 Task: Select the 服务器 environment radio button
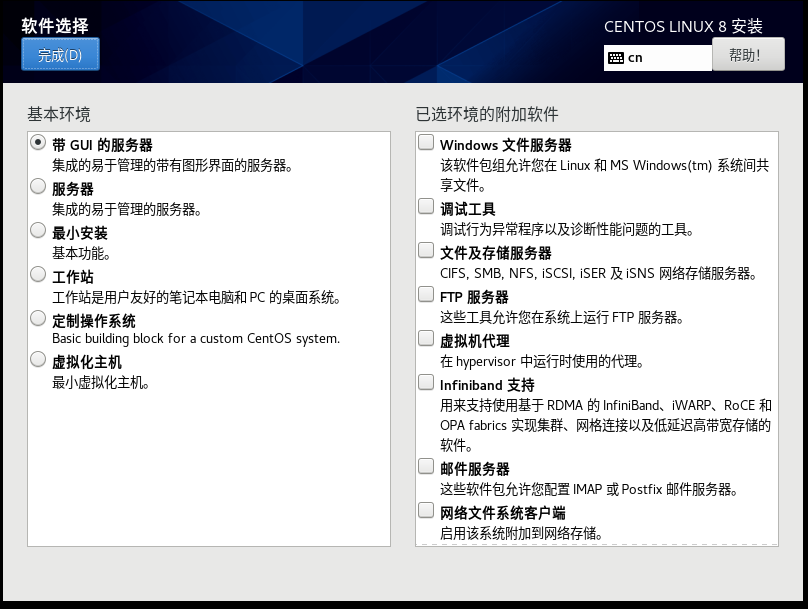click(38, 186)
